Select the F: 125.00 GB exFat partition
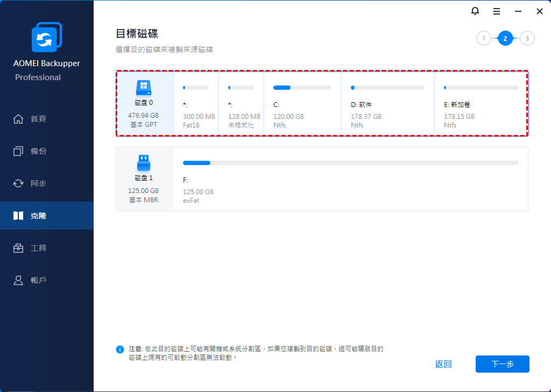Viewport: 551px width, 392px height. (x=351, y=179)
